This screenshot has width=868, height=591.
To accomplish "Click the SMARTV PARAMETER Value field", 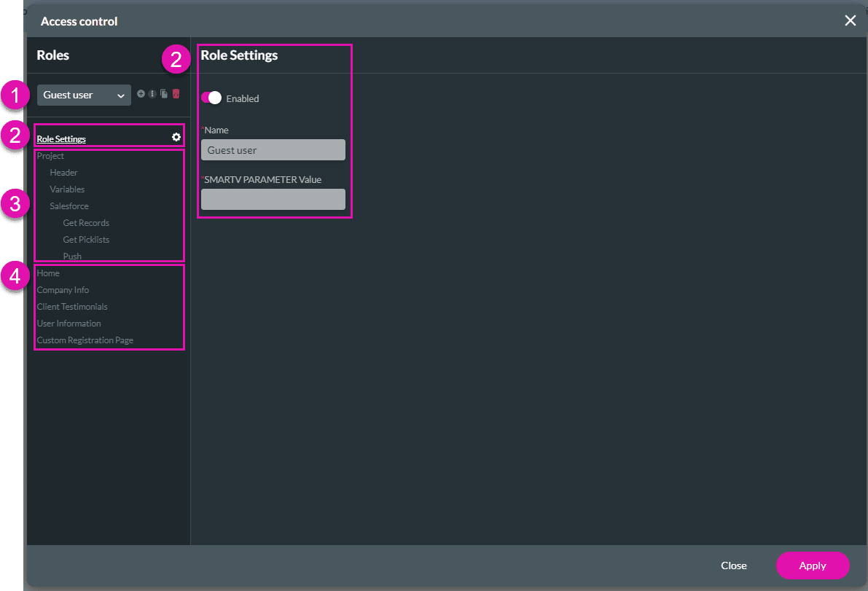I will [273, 199].
